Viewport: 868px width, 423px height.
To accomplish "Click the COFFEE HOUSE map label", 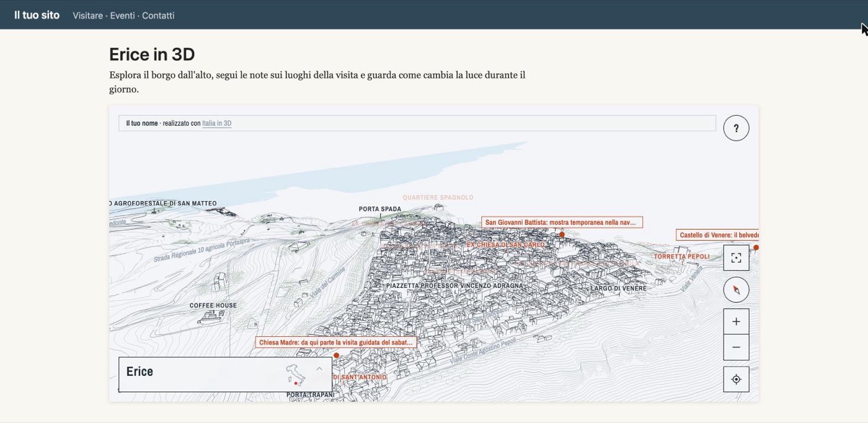I will [213, 305].
